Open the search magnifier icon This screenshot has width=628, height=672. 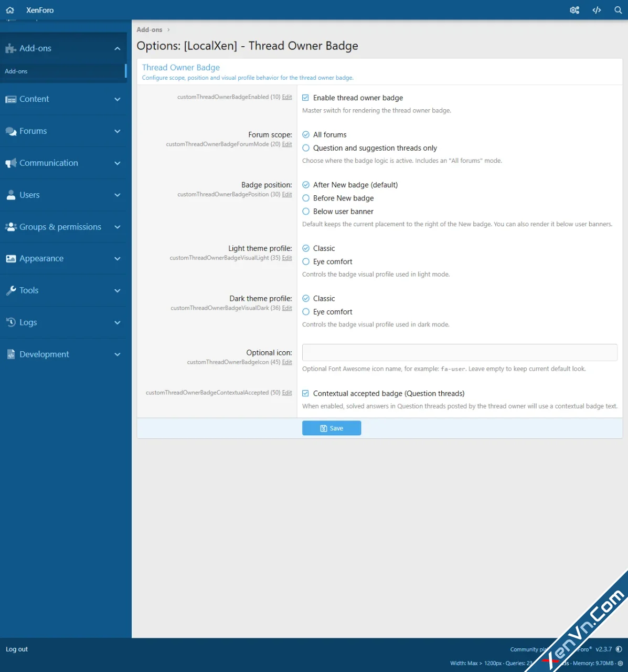coord(618,10)
